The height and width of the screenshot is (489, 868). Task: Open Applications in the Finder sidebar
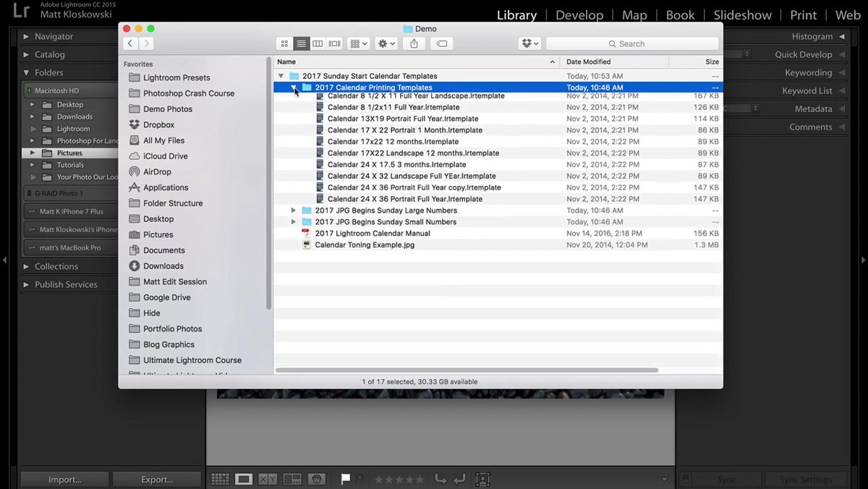click(166, 187)
